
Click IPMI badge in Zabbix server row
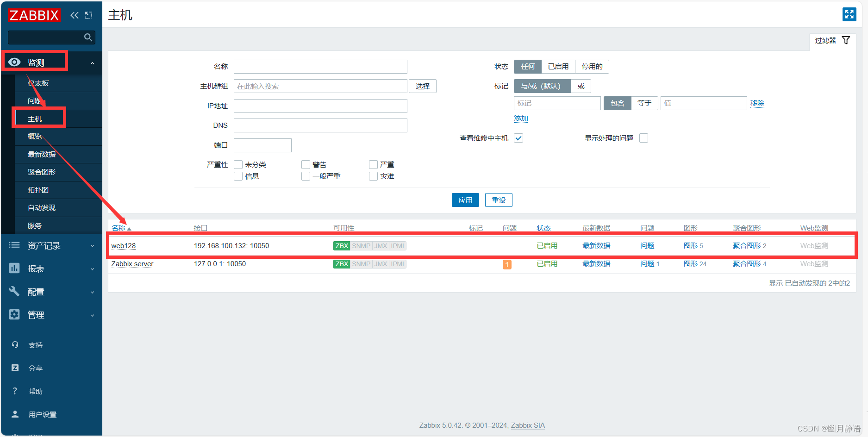(x=398, y=264)
